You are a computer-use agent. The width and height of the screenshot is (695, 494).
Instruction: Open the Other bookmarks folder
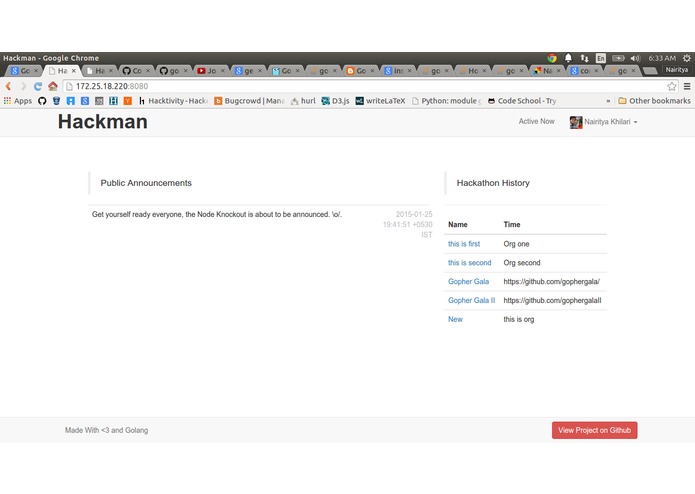[654, 101]
